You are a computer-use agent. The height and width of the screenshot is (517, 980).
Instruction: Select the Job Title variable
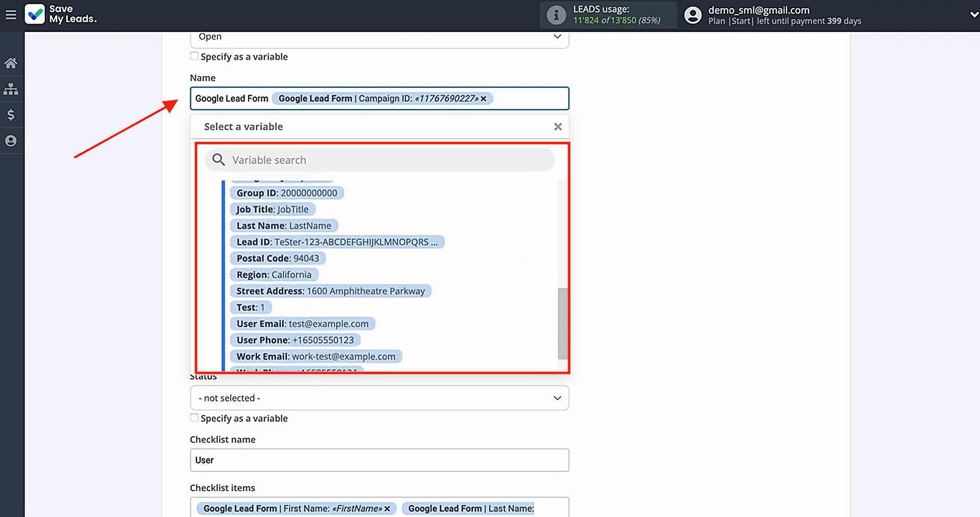[x=273, y=209]
